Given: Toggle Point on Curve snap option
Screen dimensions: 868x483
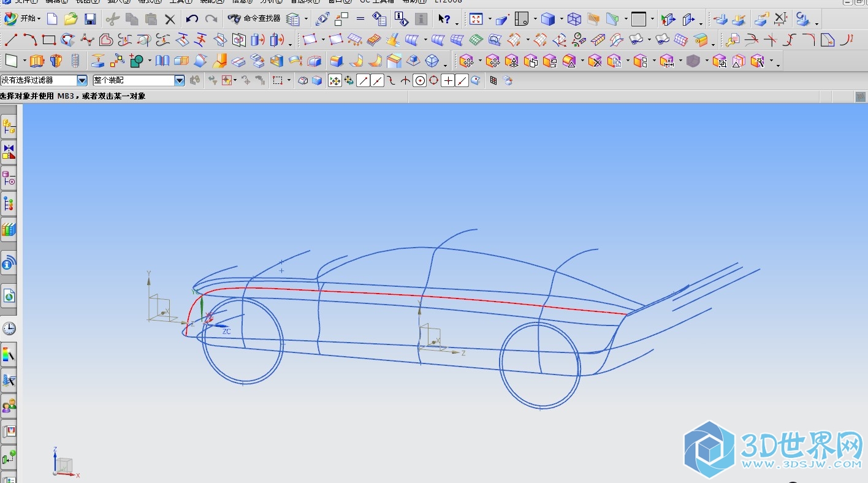Looking at the screenshot, I should point(462,80).
